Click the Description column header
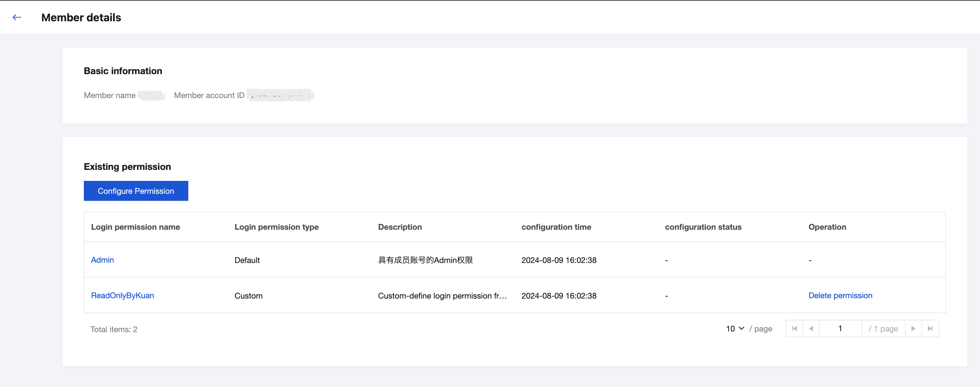Screen dimensions: 980x387 click(400, 227)
